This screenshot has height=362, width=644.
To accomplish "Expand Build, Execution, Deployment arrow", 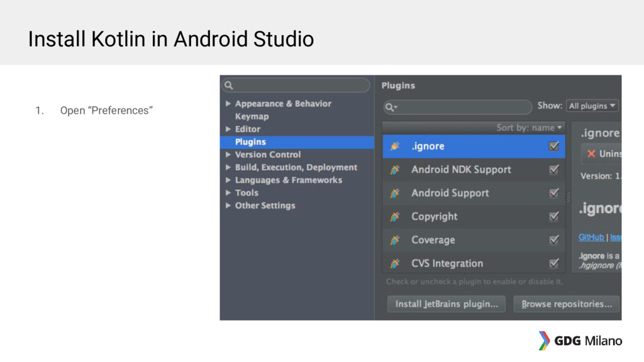I will pos(228,167).
